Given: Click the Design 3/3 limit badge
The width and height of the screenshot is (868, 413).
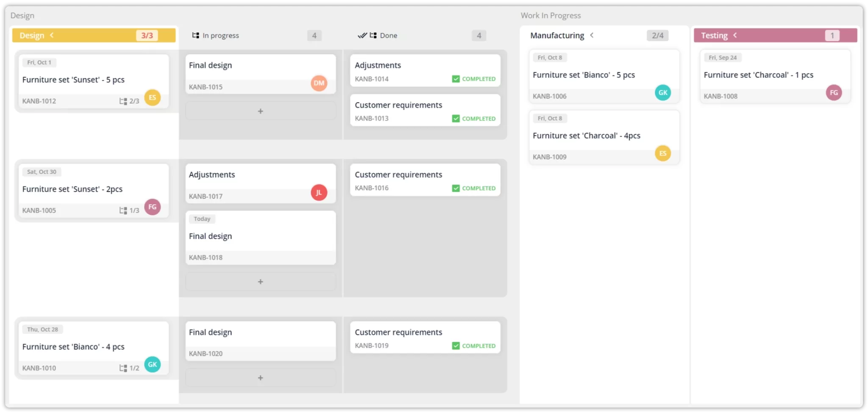Looking at the screenshot, I should [x=147, y=36].
